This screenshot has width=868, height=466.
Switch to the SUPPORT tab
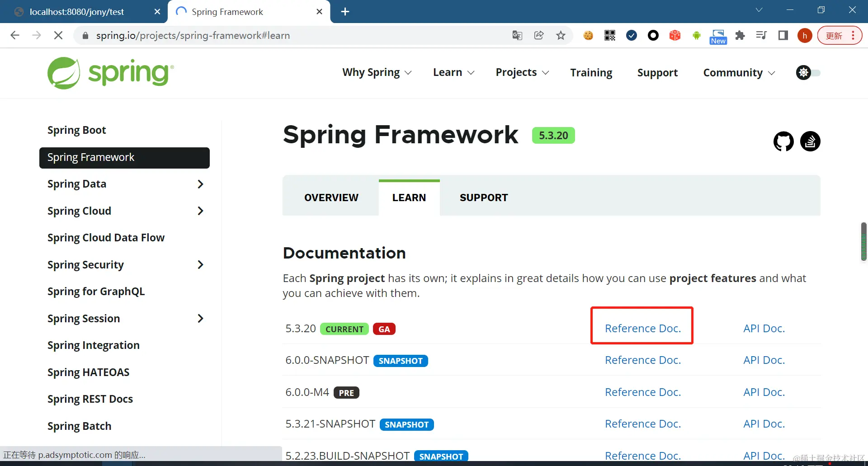point(484,198)
